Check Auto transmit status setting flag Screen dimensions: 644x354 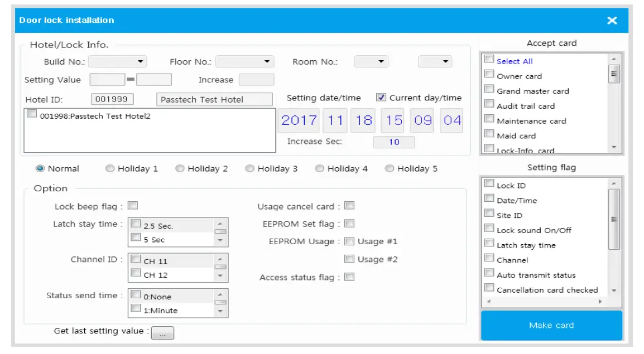pyautogui.click(x=489, y=273)
